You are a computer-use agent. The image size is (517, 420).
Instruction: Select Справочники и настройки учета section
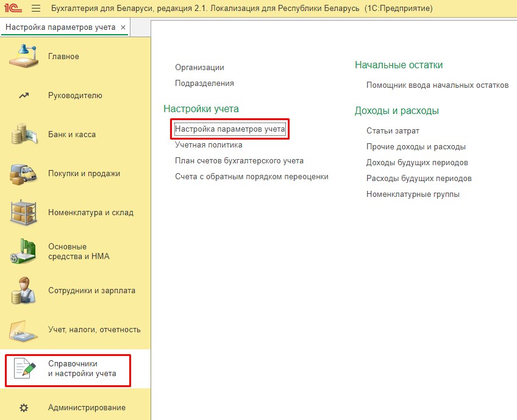68,369
